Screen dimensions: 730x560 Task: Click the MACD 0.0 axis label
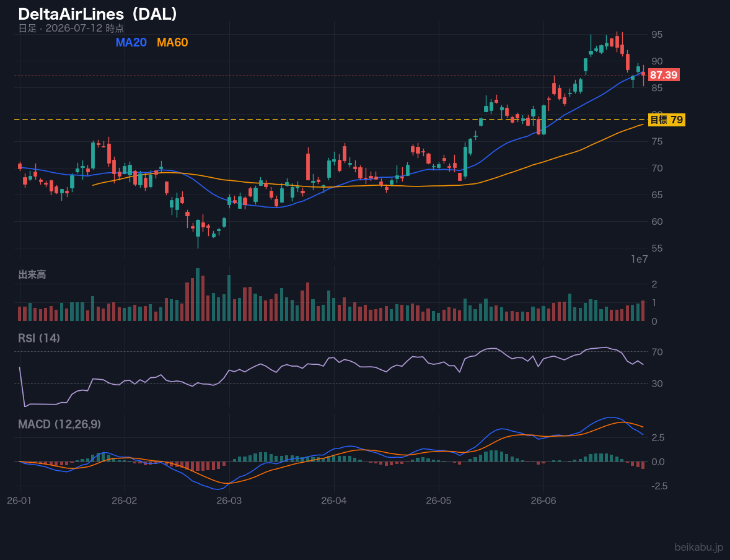click(658, 462)
